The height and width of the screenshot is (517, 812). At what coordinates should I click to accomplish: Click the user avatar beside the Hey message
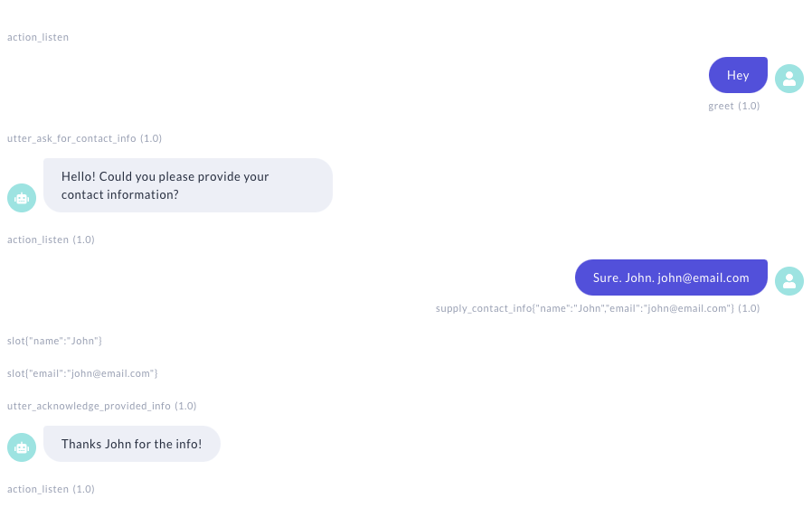tap(789, 79)
